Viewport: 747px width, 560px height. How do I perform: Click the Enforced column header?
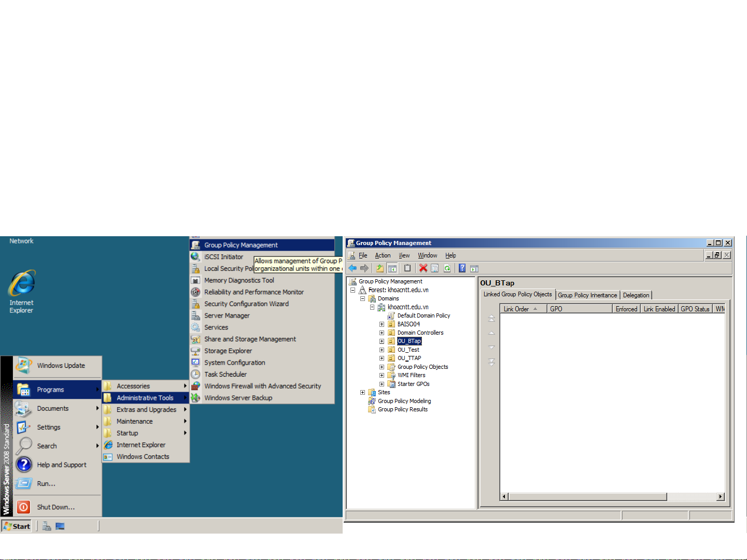pos(626,309)
